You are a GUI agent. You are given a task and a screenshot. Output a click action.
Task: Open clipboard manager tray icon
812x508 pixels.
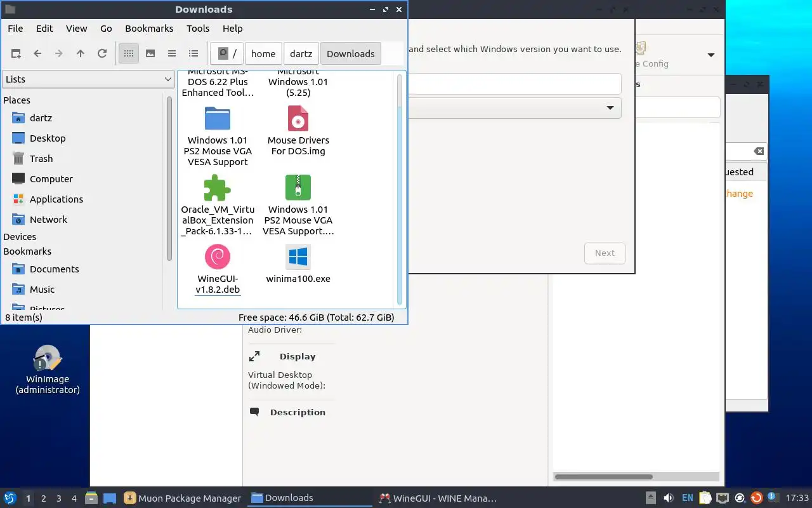click(705, 498)
